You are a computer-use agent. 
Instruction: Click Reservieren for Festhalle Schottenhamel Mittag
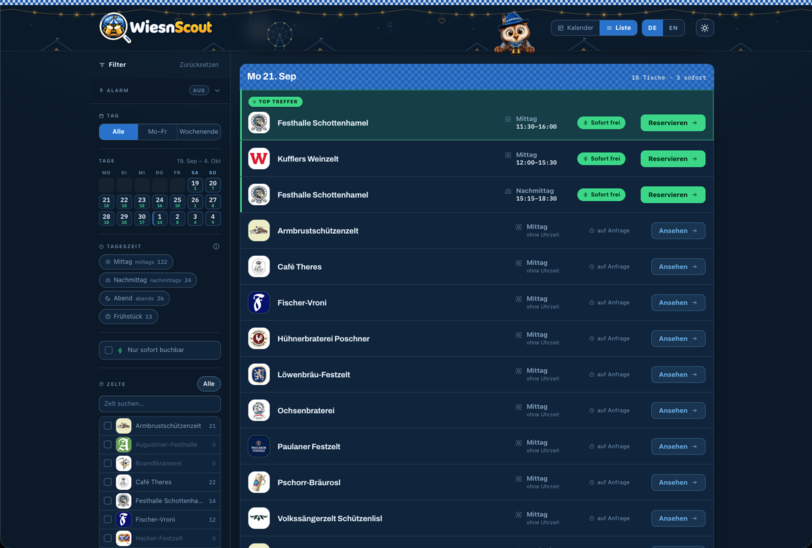click(x=673, y=123)
